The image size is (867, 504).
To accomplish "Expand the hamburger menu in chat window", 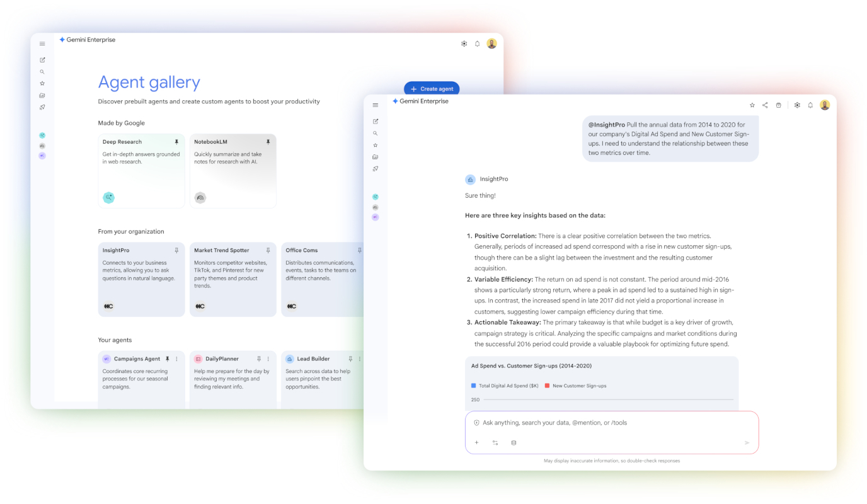I will [x=376, y=105].
